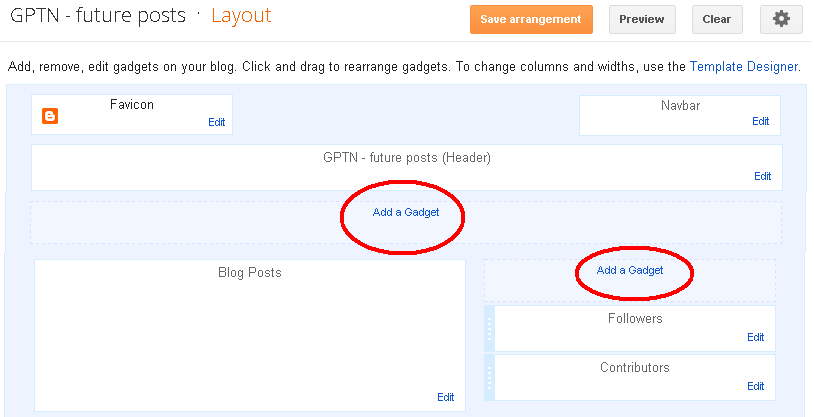Click the GPTN - future posts blog title

98,16
